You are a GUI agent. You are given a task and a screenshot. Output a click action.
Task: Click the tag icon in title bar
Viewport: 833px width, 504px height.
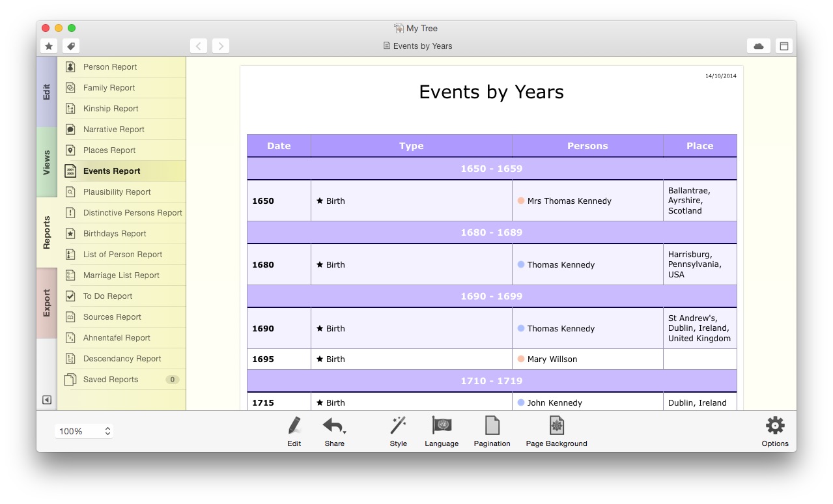click(x=71, y=46)
